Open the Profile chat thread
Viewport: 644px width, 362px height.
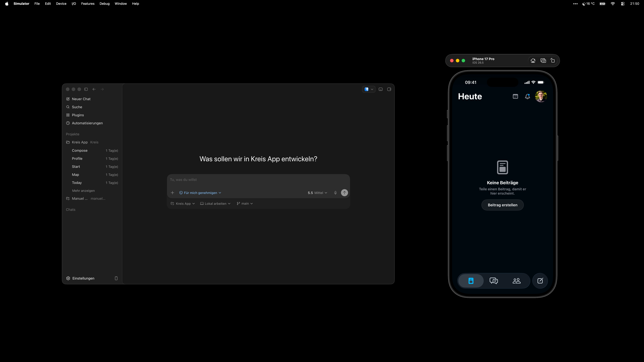click(92, 158)
